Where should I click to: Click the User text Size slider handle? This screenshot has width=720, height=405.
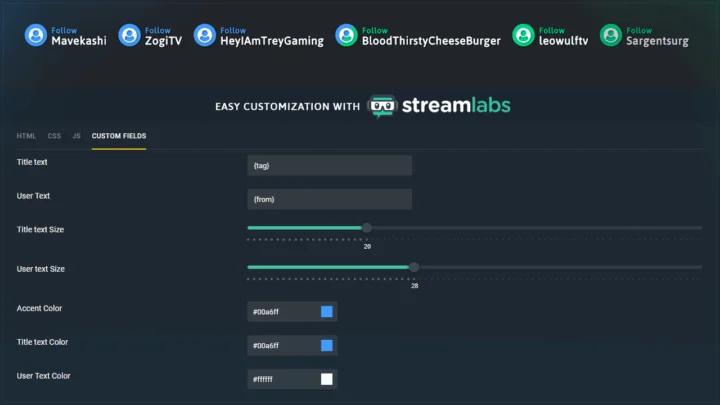pyautogui.click(x=414, y=267)
